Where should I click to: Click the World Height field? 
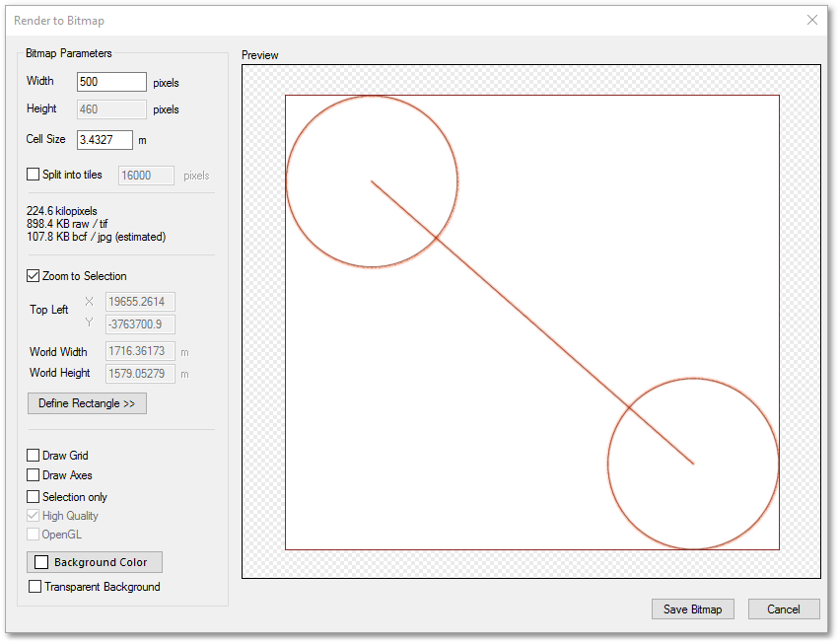140,374
